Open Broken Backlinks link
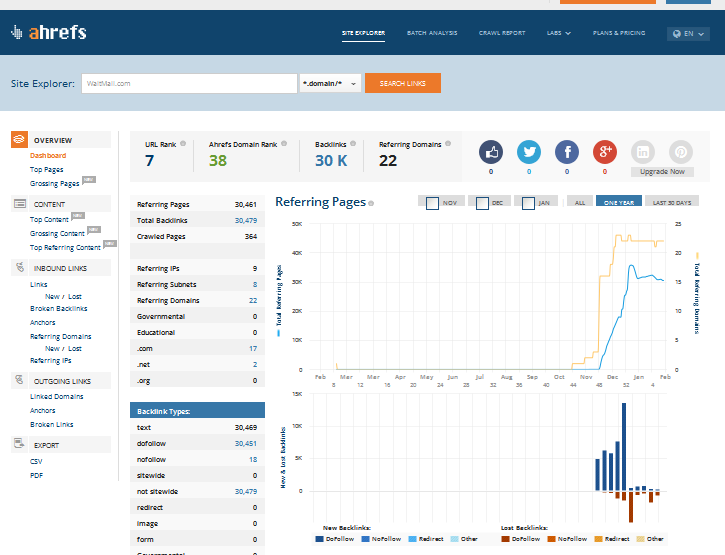The height and width of the screenshot is (555, 725). [x=59, y=308]
